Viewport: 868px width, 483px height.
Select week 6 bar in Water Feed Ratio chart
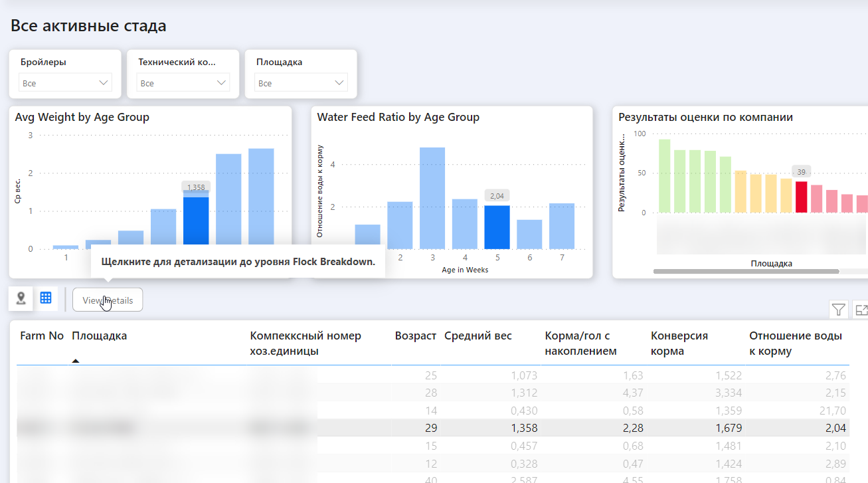coord(529,234)
